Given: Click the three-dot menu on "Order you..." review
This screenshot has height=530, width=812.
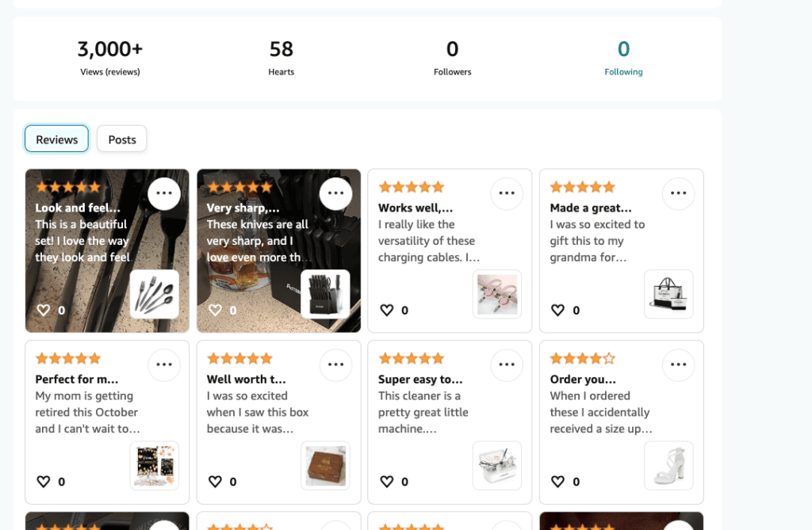Looking at the screenshot, I should coord(678,364).
